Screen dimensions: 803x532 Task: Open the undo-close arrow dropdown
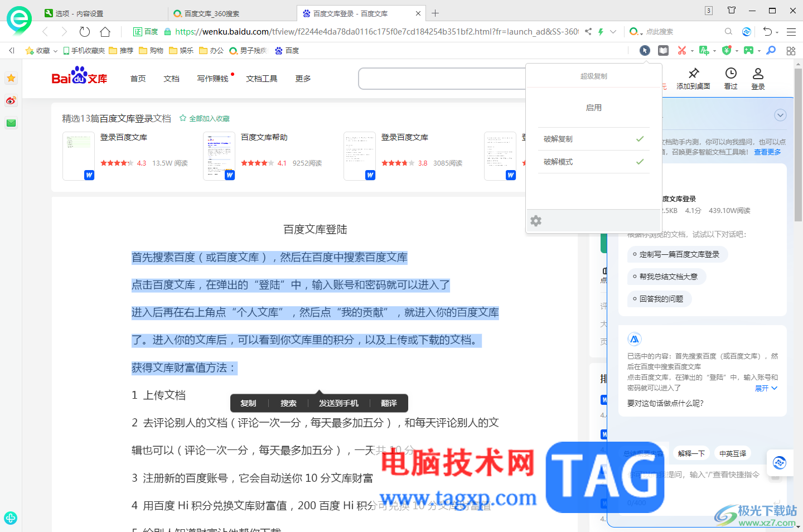coord(777,32)
